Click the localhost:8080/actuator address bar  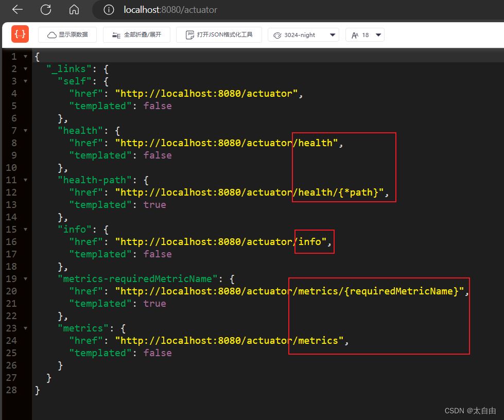tap(170, 10)
